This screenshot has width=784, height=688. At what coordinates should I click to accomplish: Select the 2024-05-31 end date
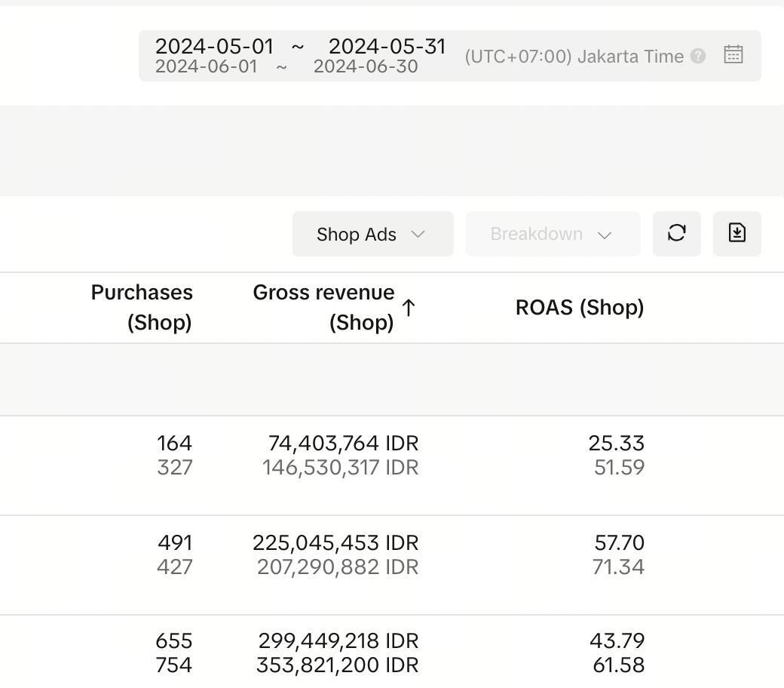[387, 46]
